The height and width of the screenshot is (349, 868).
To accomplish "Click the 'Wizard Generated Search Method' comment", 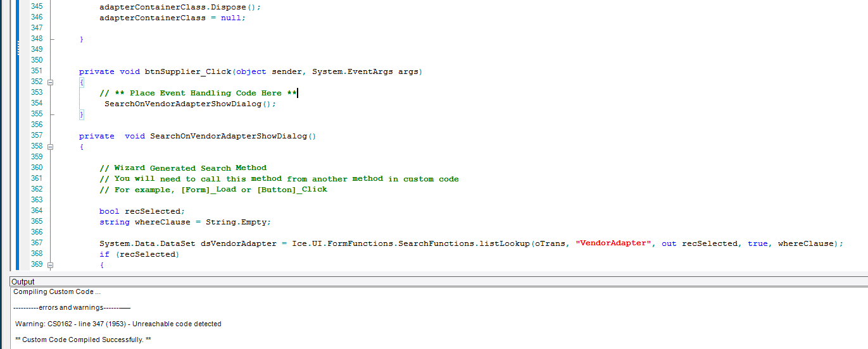I will tap(183, 168).
